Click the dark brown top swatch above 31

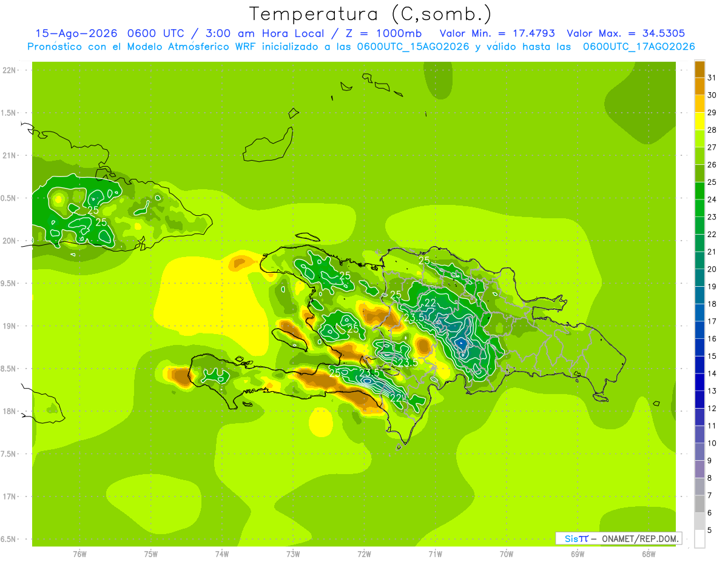(x=699, y=69)
